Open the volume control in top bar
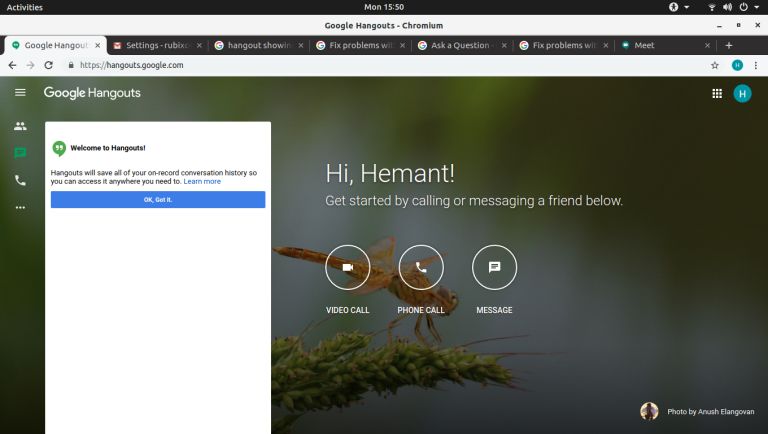Viewport: 768px width, 434px height. (727, 7)
